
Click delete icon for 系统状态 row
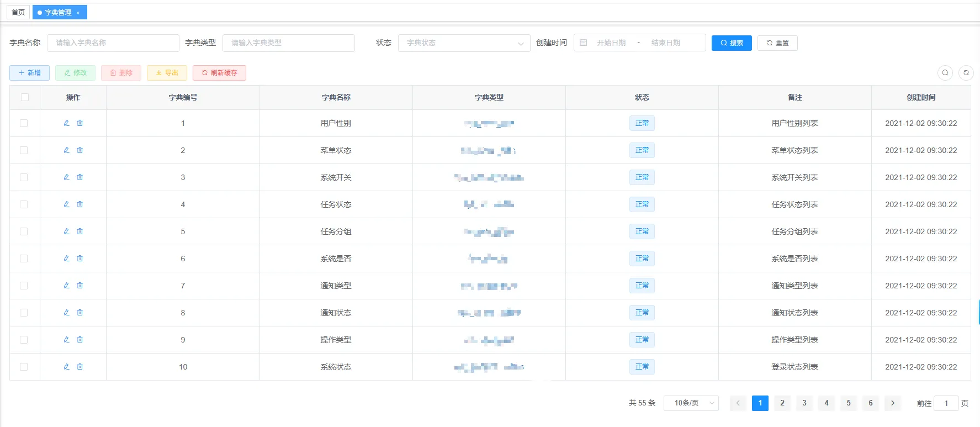tap(80, 367)
